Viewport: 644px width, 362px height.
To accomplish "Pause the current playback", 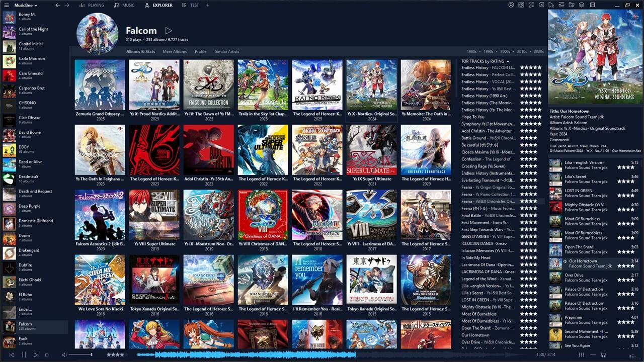I will click(x=24, y=354).
